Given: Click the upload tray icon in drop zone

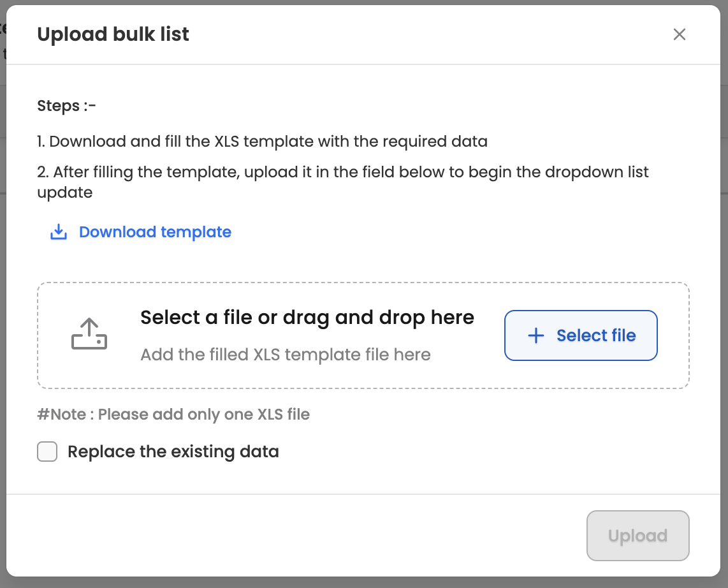Looking at the screenshot, I should coord(89,335).
